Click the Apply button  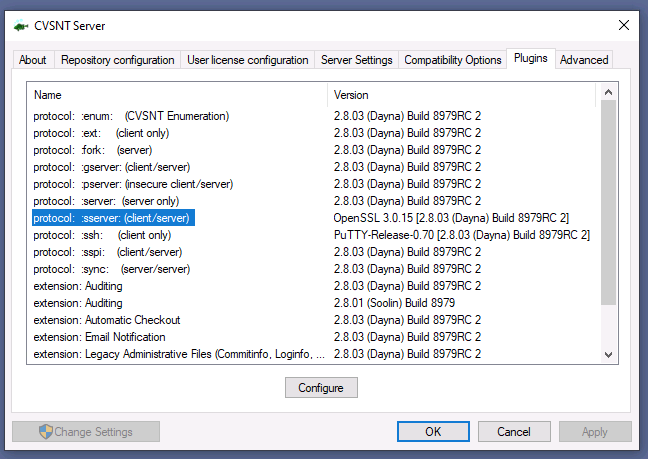pyautogui.click(x=595, y=432)
